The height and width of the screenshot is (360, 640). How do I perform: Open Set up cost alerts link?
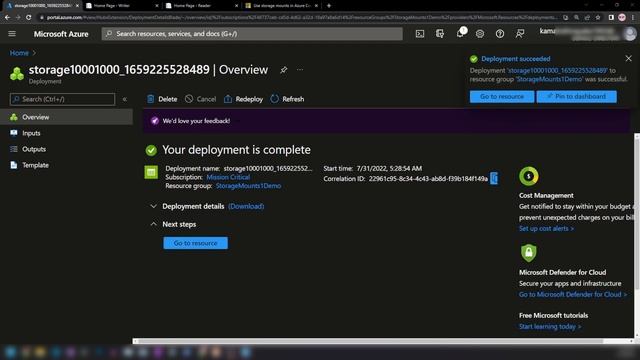tap(546, 229)
